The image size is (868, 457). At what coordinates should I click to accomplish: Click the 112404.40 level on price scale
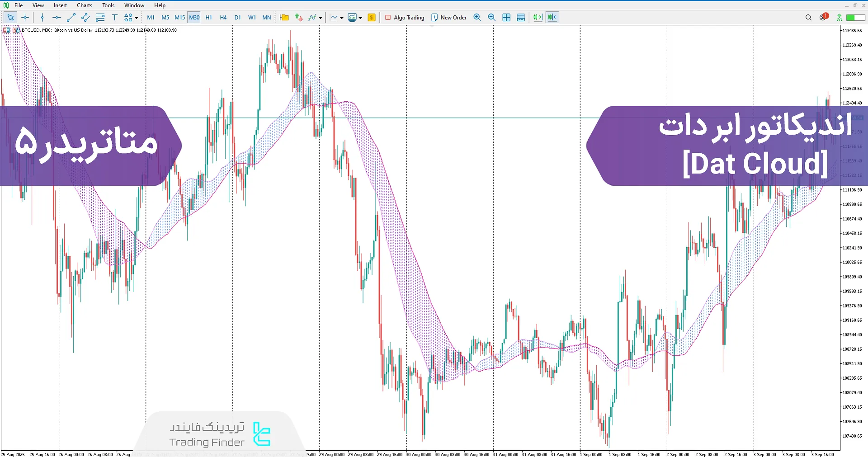852,103
